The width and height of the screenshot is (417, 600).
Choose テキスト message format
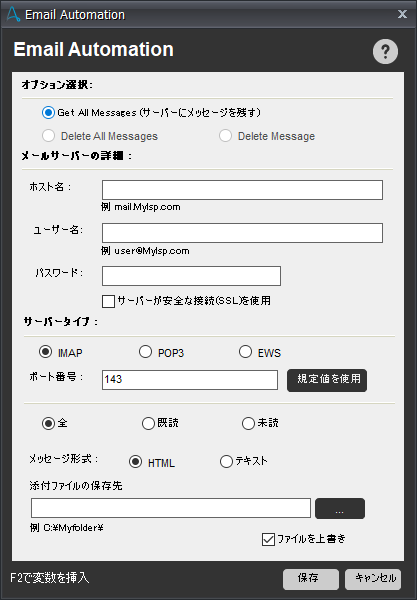[x=226, y=461]
